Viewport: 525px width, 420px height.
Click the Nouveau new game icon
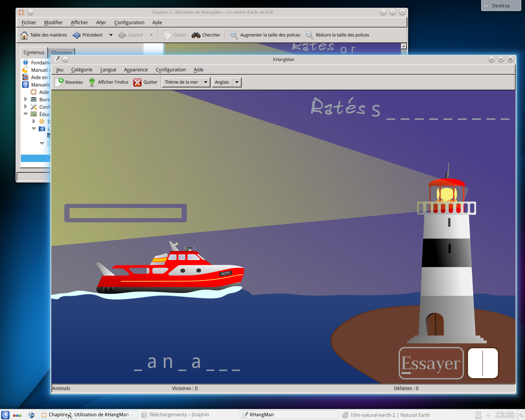[x=59, y=82]
